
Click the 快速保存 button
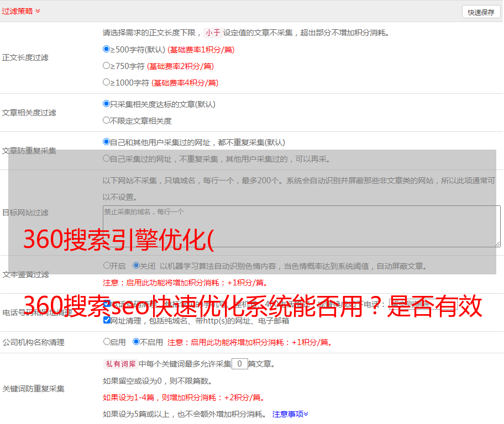coord(481,12)
